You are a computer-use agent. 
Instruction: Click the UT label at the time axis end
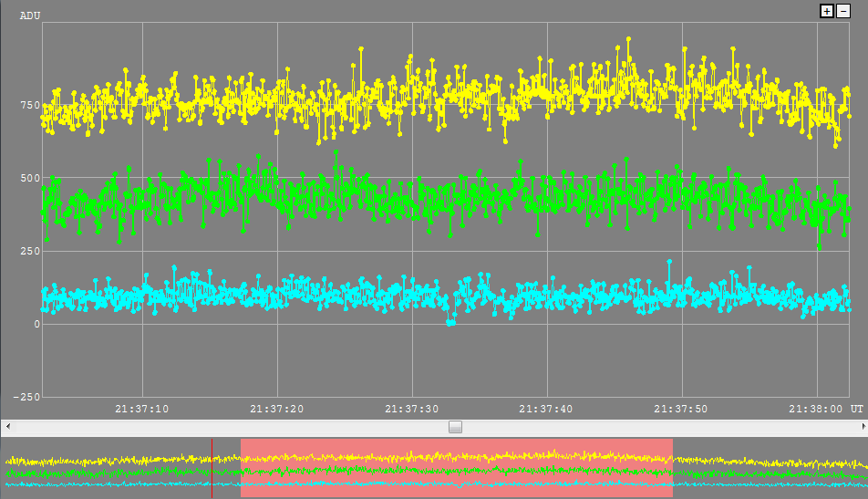(x=857, y=410)
